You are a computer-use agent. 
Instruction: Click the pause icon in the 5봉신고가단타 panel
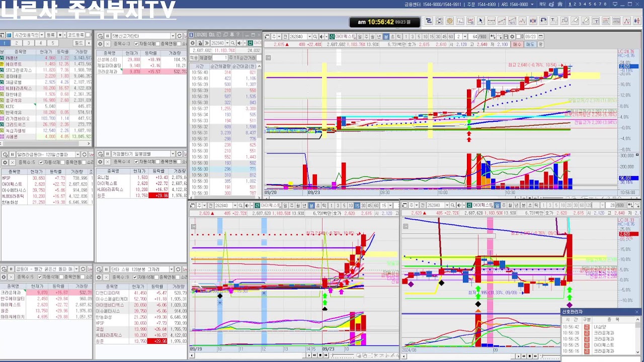pos(107,36)
